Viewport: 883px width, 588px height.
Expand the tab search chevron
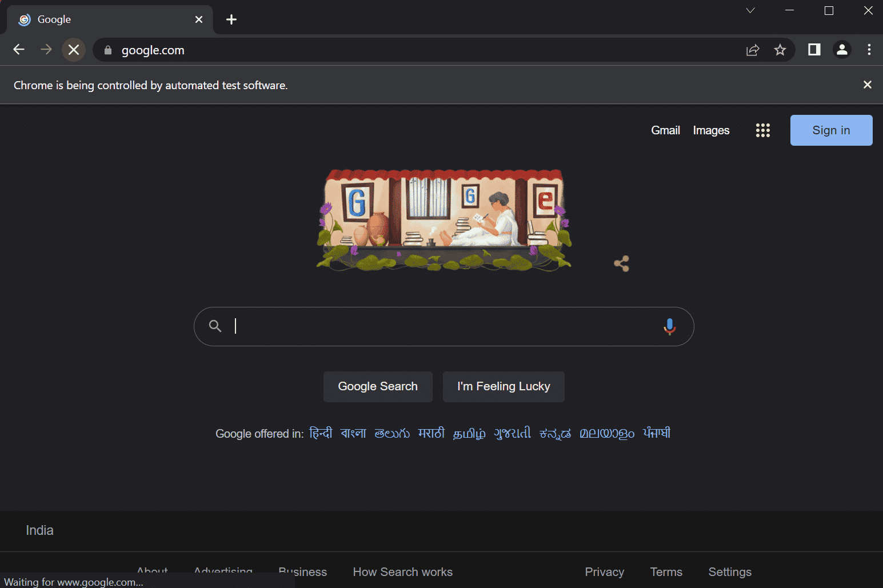coord(750,10)
